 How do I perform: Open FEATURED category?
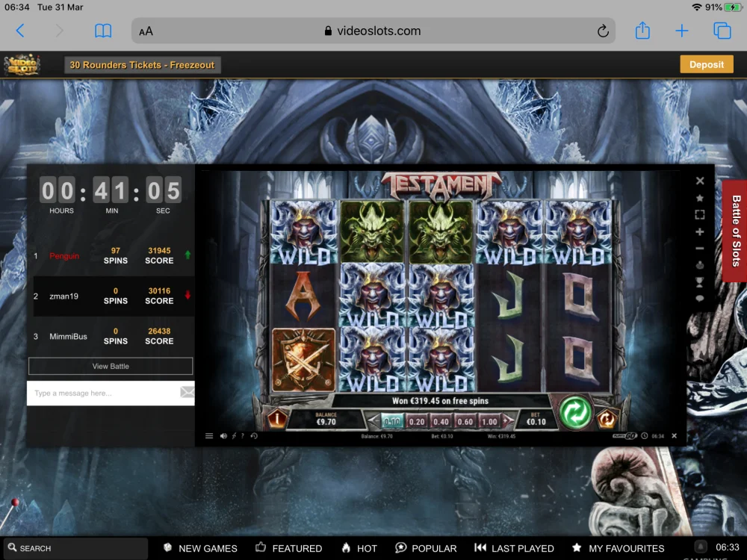click(288, 548)
